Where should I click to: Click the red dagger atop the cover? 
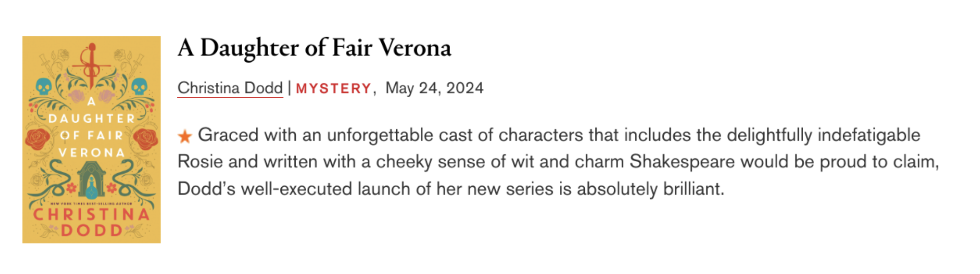pyautogui.click(x=91, y=66)
